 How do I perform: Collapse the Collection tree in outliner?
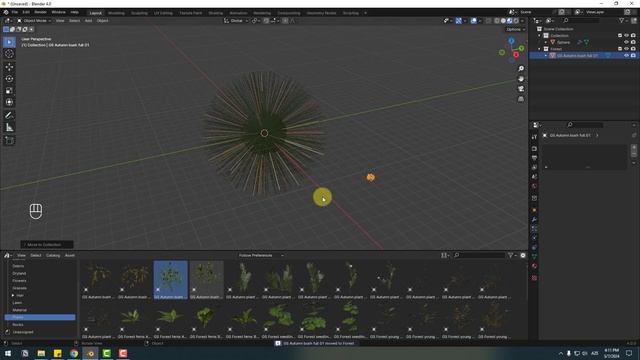pos(539,36)
